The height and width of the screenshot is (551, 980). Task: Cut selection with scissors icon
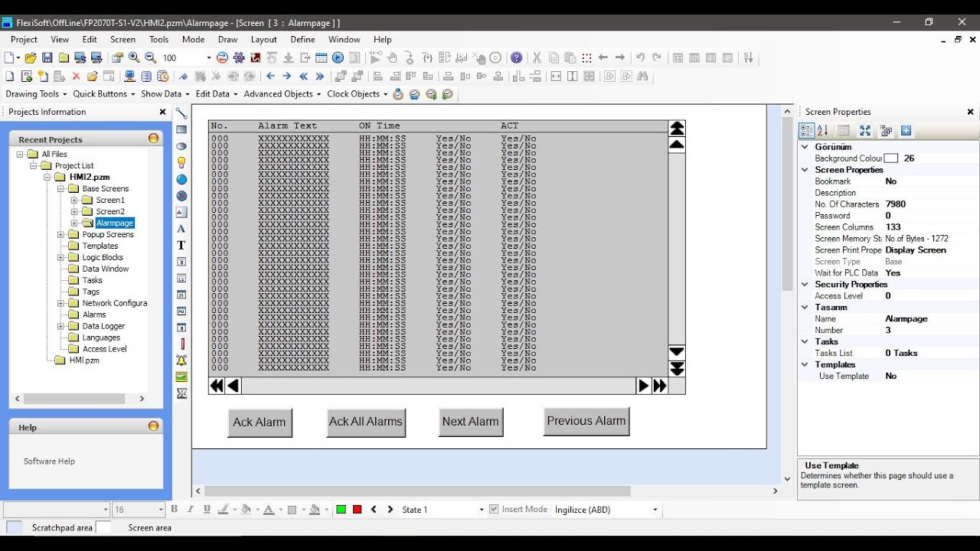click(537, 57)
